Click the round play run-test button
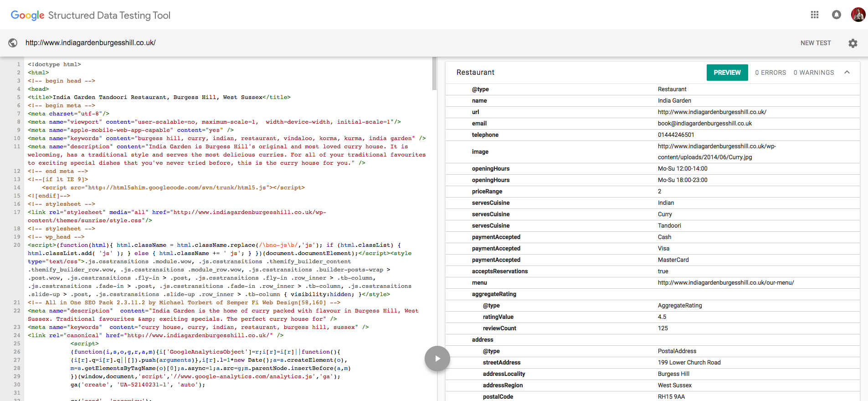The image size is (868, 401). point(437,359)
